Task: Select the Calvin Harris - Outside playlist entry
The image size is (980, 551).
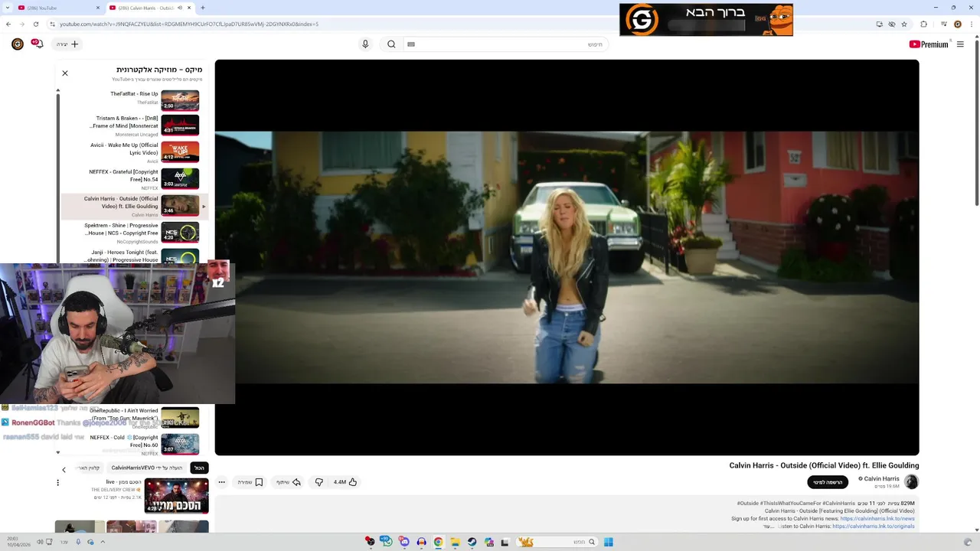Action: click(x=134, y=206)
